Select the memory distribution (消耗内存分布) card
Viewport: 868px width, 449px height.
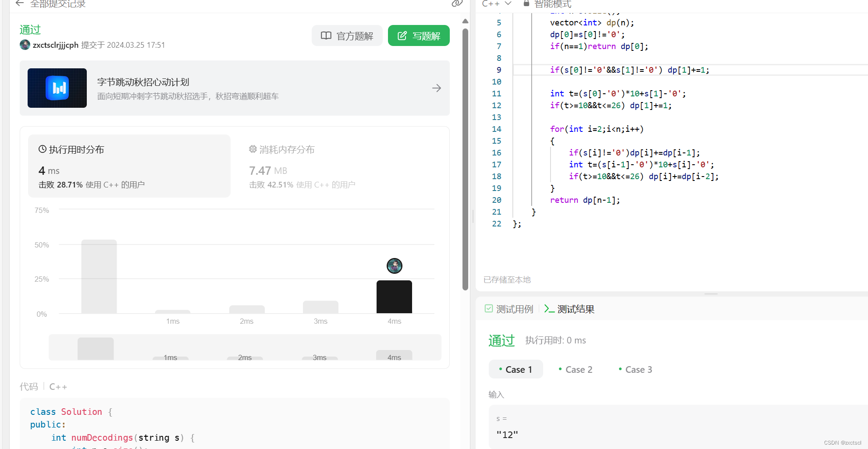340,166
